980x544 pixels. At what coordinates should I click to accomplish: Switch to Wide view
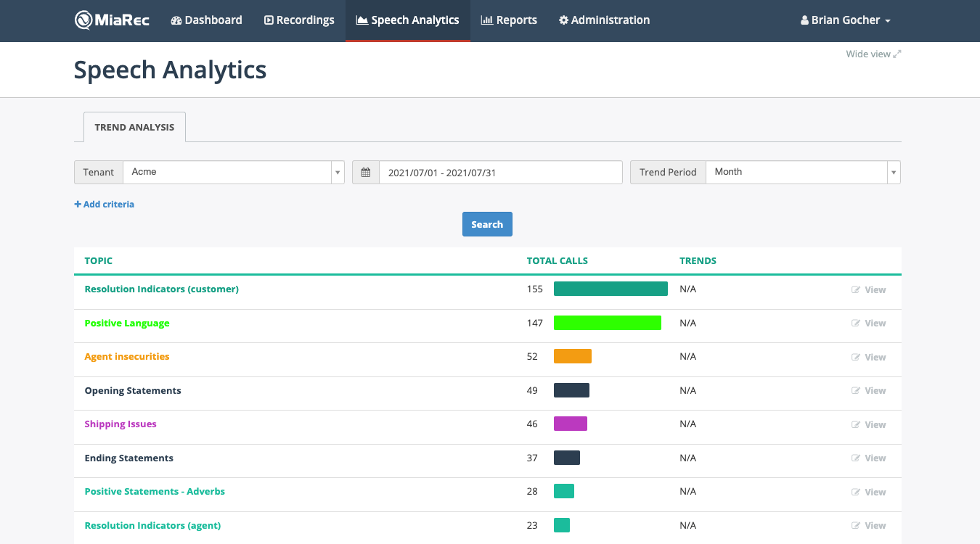tap(873, 54)
